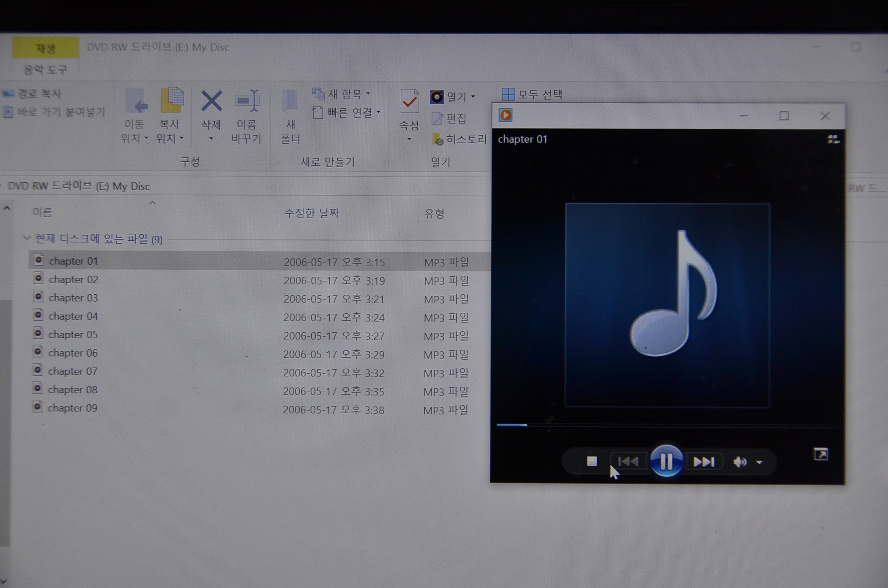The width and height of the screenshot is (888, 588).
Task: Click the full screen view icon
Action: tap(821, 454)
